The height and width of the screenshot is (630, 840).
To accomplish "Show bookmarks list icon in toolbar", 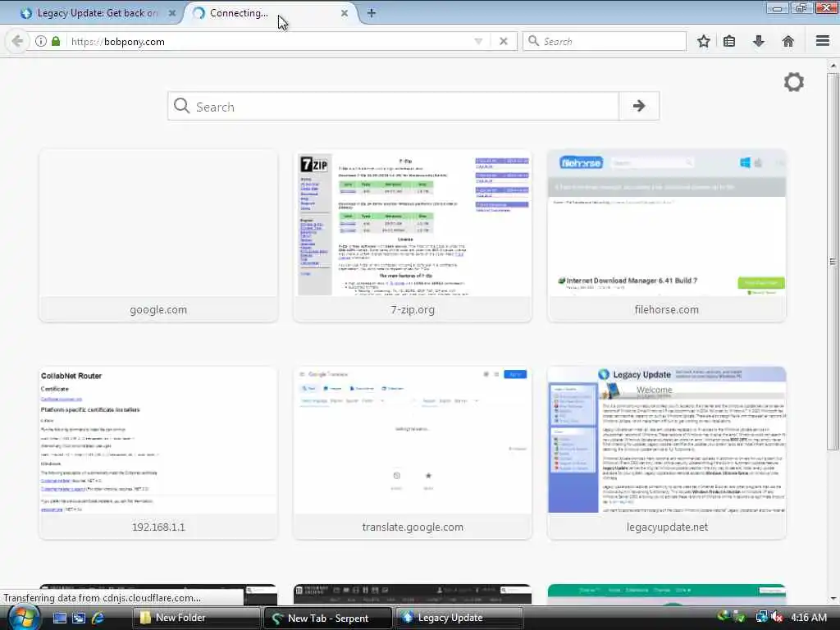I will tap(729, 41).
